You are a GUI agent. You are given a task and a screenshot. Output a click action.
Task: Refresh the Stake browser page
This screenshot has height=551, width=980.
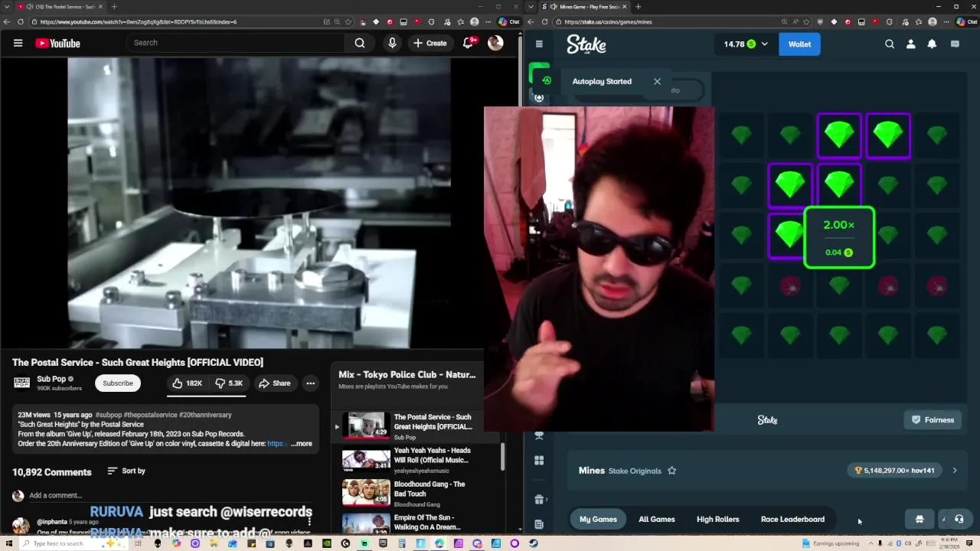pyautogui.click(x=546, y=21)
